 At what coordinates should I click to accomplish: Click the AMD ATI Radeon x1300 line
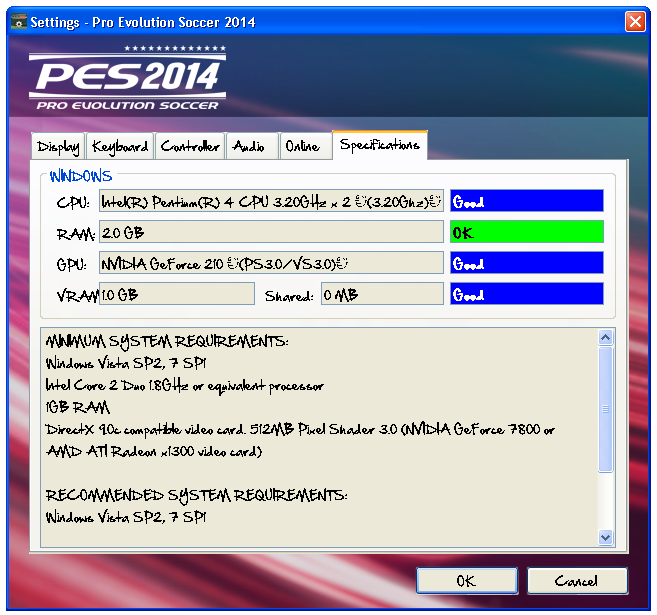point(154,452)
